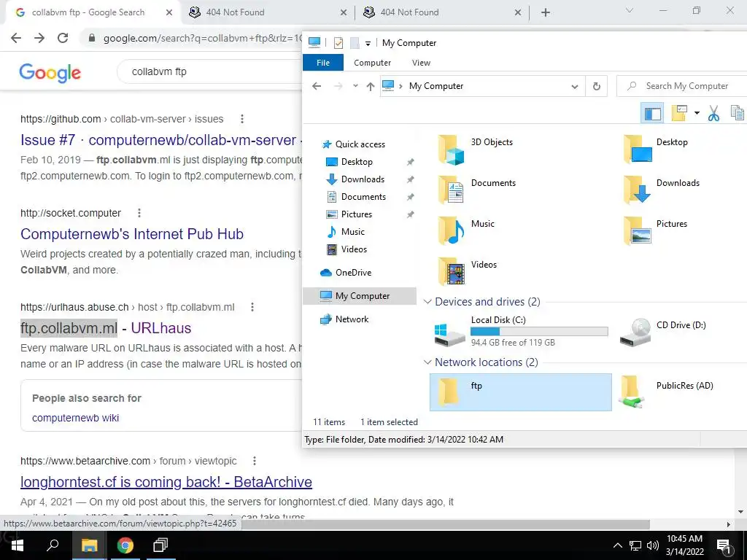Screen dimensions: 747x560
Task: Select Documents in the navigation pane
Action: [x=363, y=197]
